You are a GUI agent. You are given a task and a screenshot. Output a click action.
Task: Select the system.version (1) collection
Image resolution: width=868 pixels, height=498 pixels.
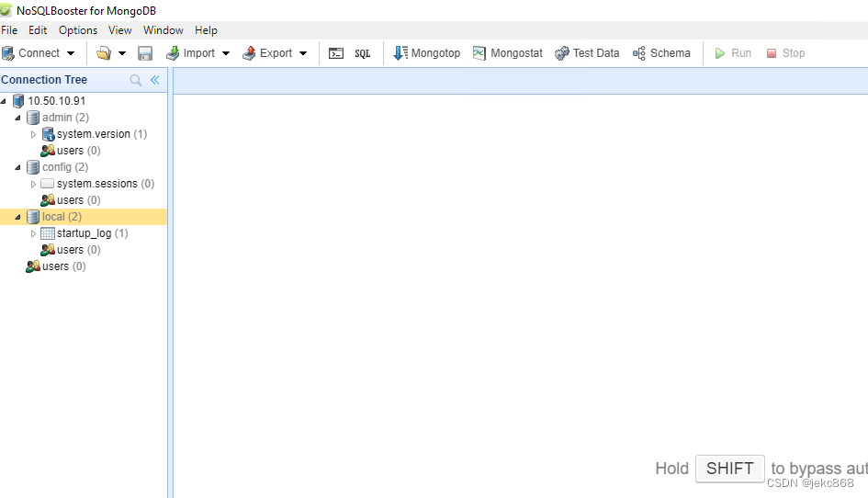[x=84, y=134]
